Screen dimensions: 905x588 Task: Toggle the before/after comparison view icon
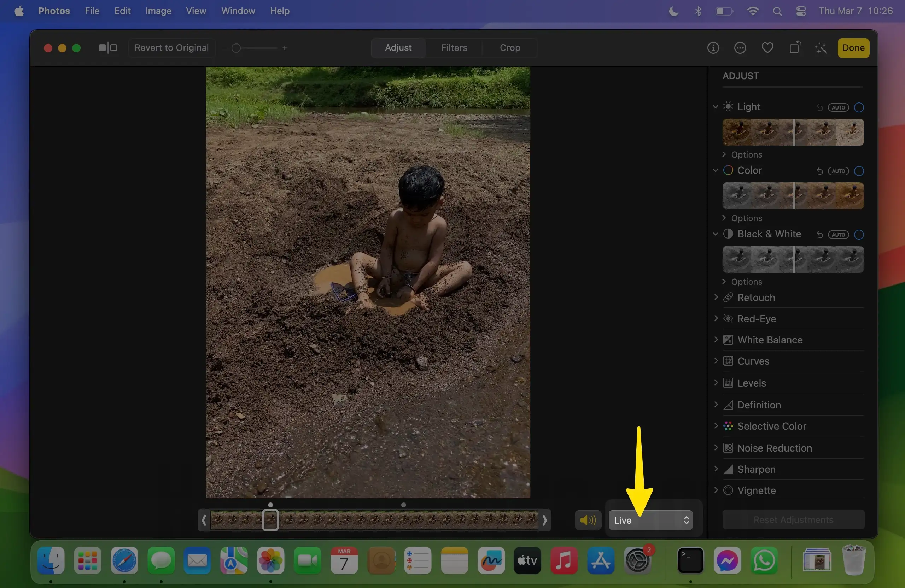pyautogui.click(x=107, y=48)
